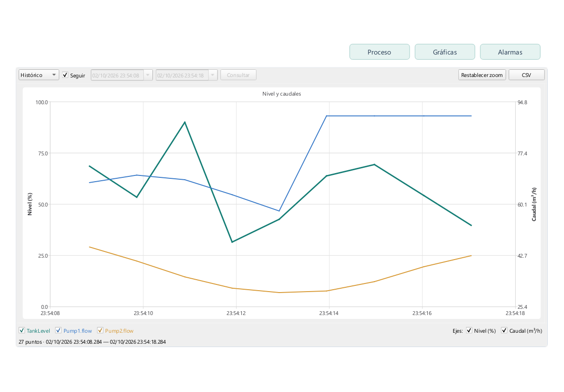The width and height of the screenshot is (564, 392).
Task: Switch to the Gráficas view
Action: point(445,52)
